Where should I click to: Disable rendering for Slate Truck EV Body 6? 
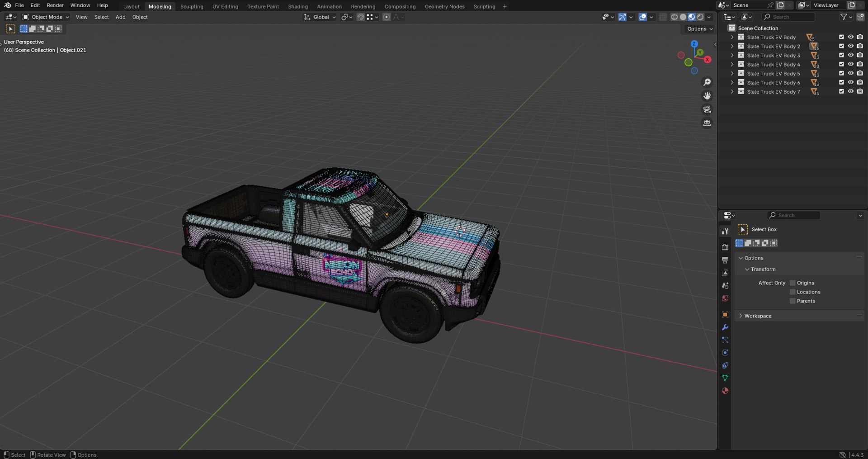(860, 82)
